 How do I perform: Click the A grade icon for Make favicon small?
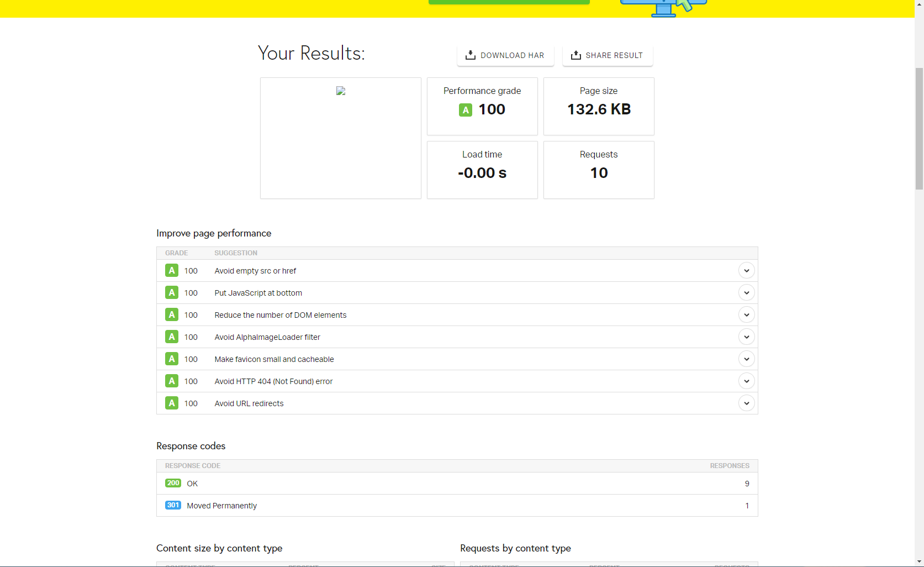172,359
